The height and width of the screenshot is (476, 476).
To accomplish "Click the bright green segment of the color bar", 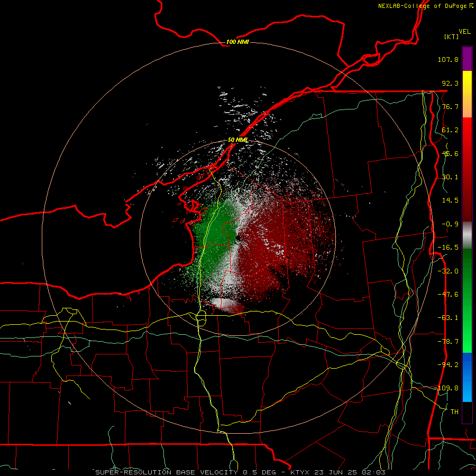I will pos(467,300).
